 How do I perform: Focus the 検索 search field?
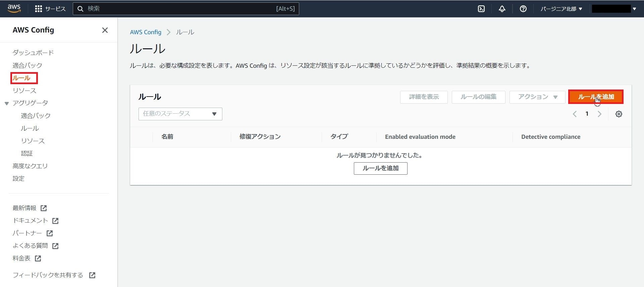(x=186, y=9)
